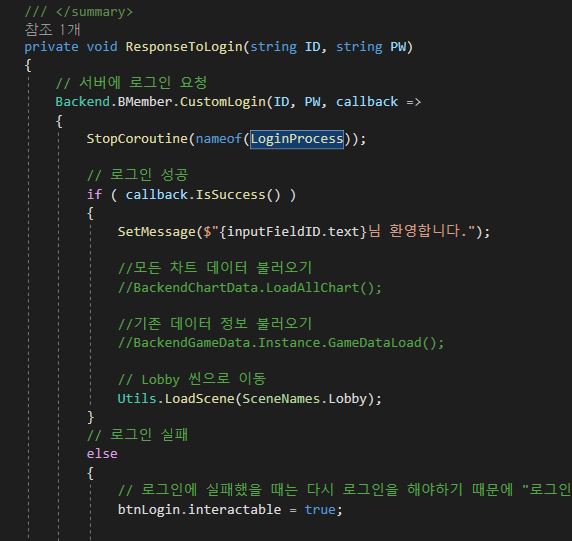Click the commented BackendGameData.Instance.GameDataLoad line
572x541 pixels.
(281, 343)
